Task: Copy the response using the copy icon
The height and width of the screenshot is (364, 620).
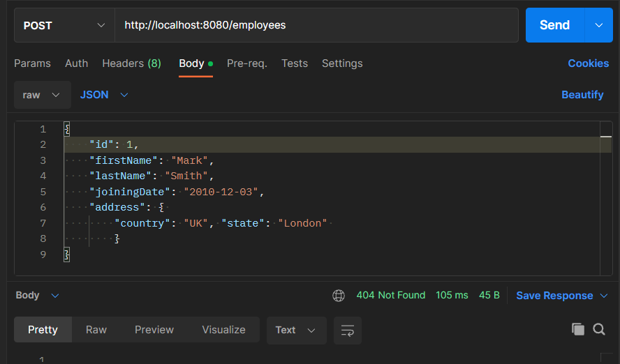Action: click(x=577, y=329)
